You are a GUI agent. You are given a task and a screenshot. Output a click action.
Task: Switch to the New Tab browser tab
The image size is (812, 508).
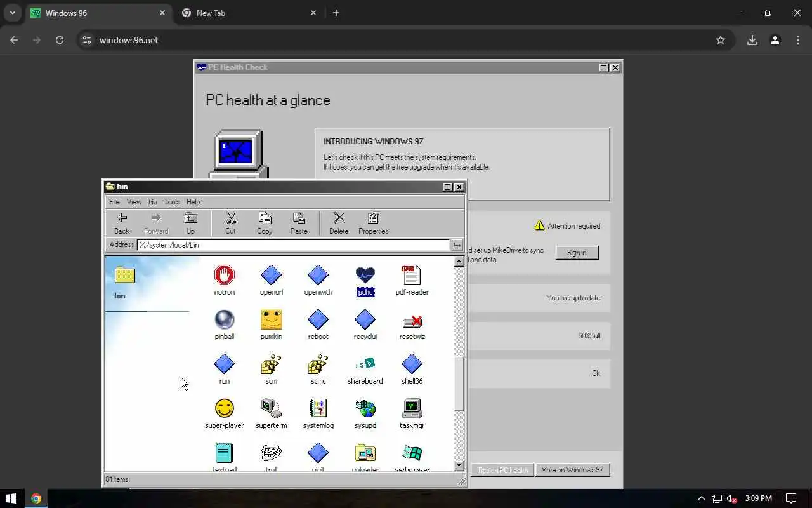click(249, 13)
